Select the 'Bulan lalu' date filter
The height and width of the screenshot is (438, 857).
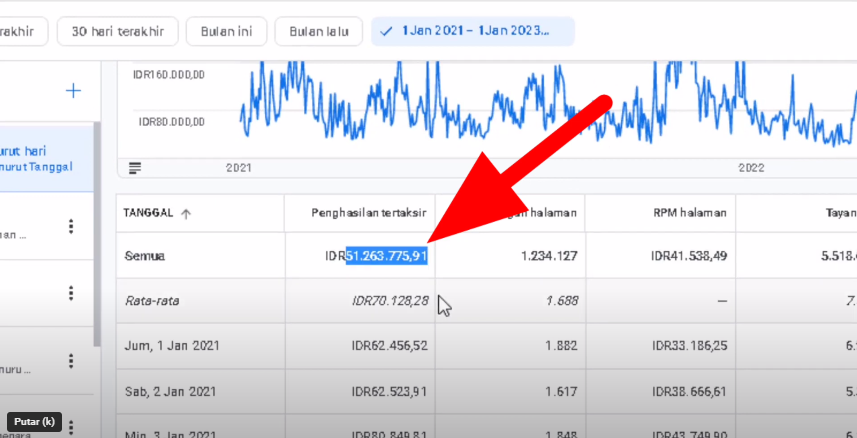(318, 31)
